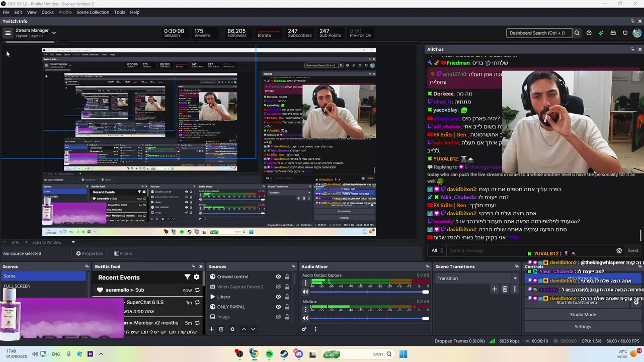Show the Image source
This screenshot has width=644, height=362.
pyautogui.click(x=278, y=317)
